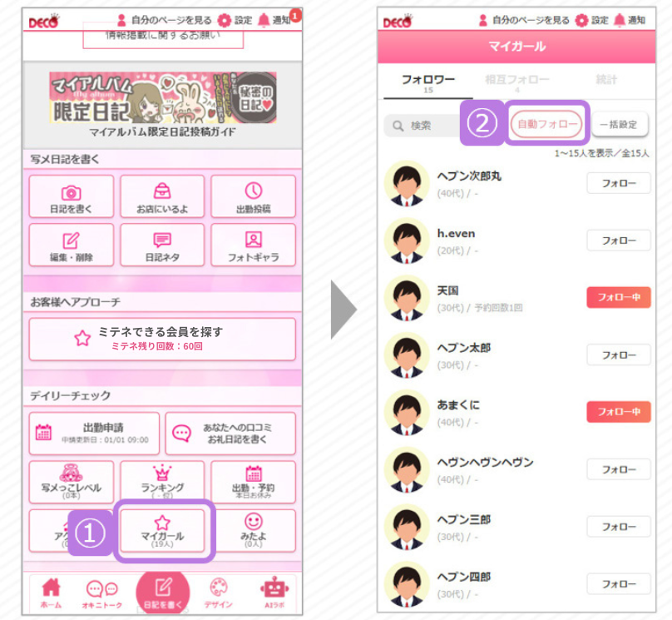Open AIラボ robot icon in bottom bar
The height and width of the screenshot is (620, 672).
[274, 593]
